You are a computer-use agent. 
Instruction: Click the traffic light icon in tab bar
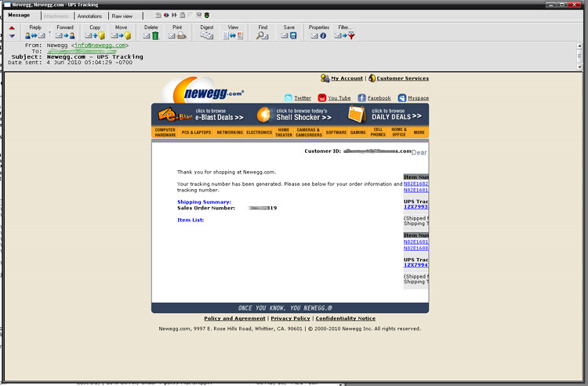pyautogui.click(x=207, y=16)
